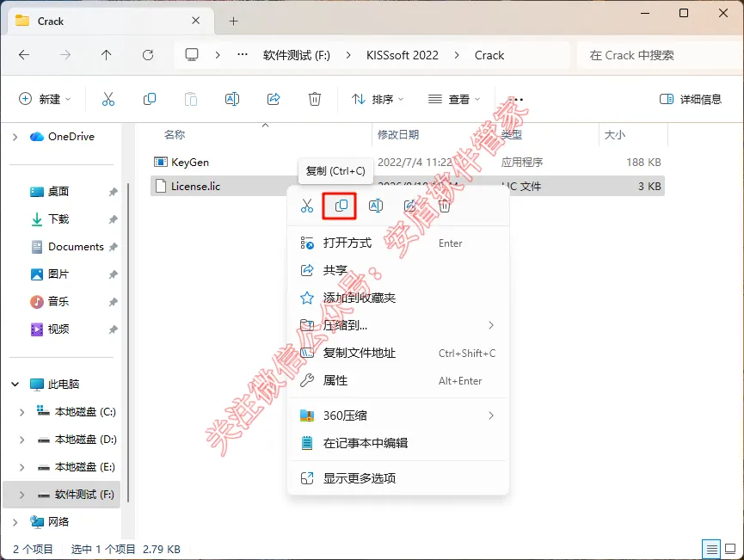Image resolution: width=744 pixels, height=560 pixels.
Task: Choose 共享 from context menu
Action: 397,270
